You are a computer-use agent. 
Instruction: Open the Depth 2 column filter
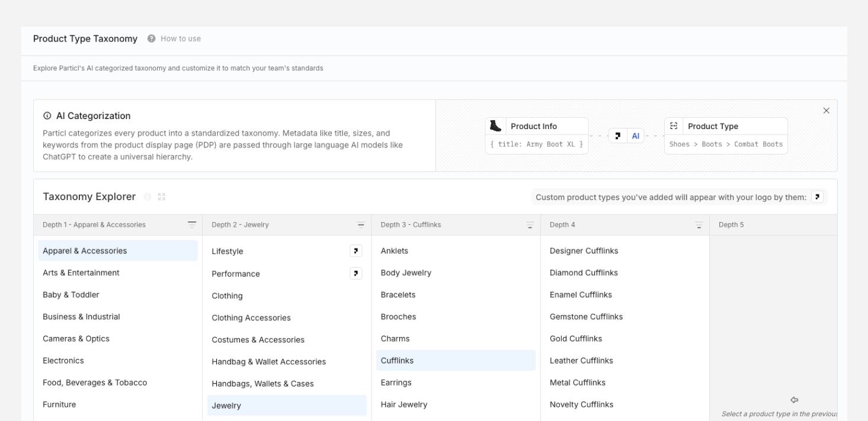[361, 224]
